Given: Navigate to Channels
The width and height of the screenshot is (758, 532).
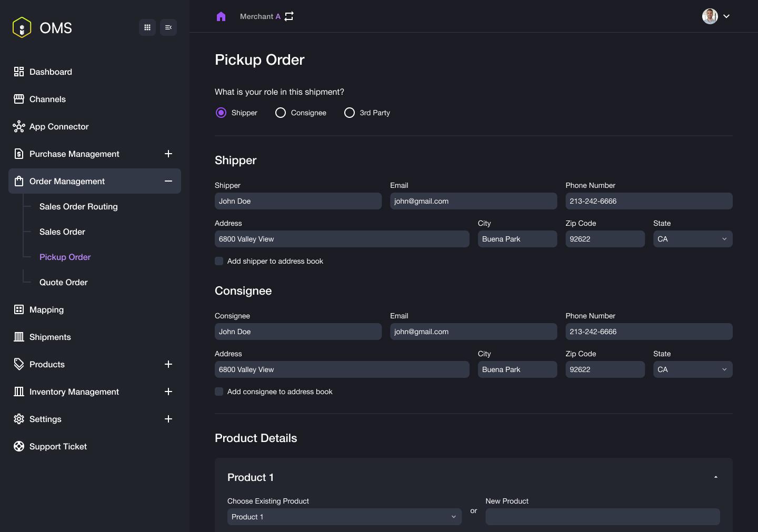Looking at the screenshot, I should point(47,99).
